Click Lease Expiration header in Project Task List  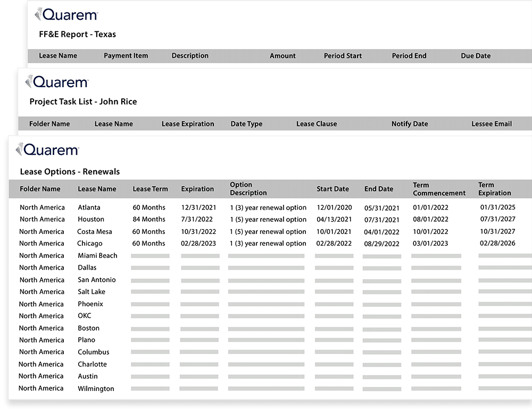tap(188, 124)
